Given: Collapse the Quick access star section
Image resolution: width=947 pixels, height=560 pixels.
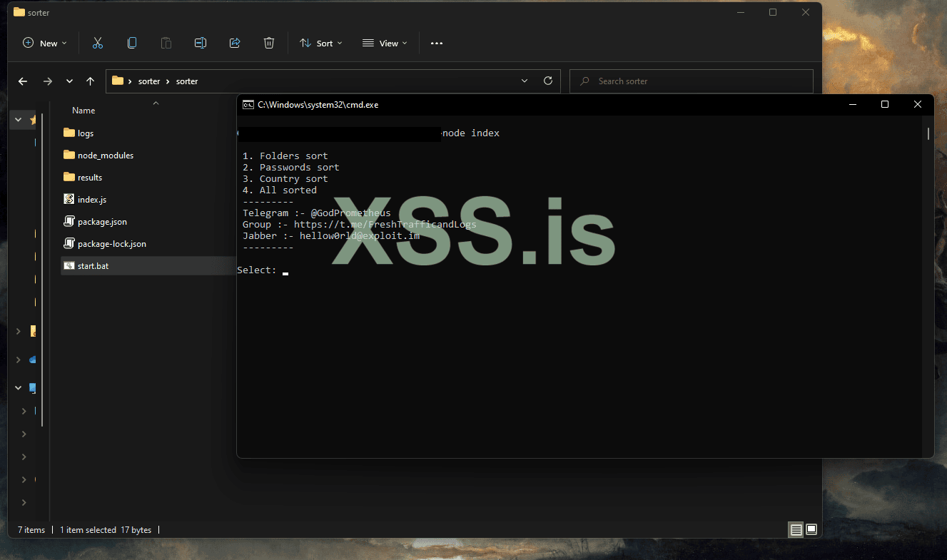Looking at the screenshot, I should [19, 120].
